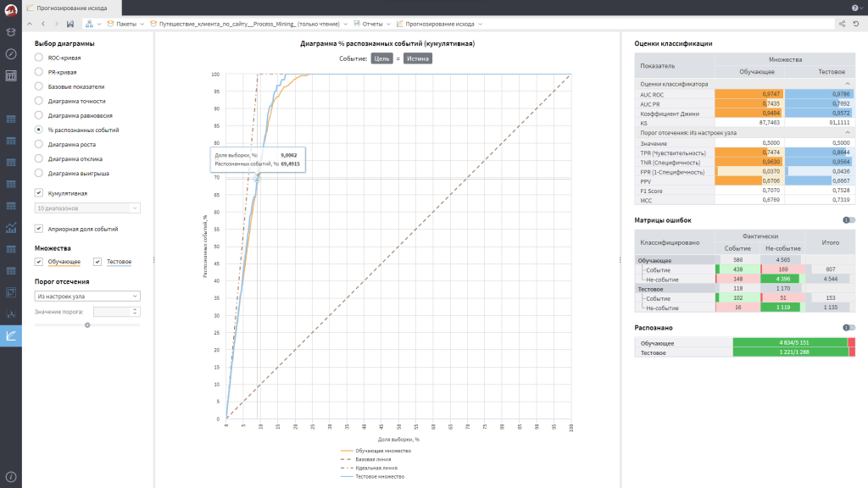The image size is (868, 488).
Task: Click confusion matrix cell 4 396
Action: tap(782, 279)
